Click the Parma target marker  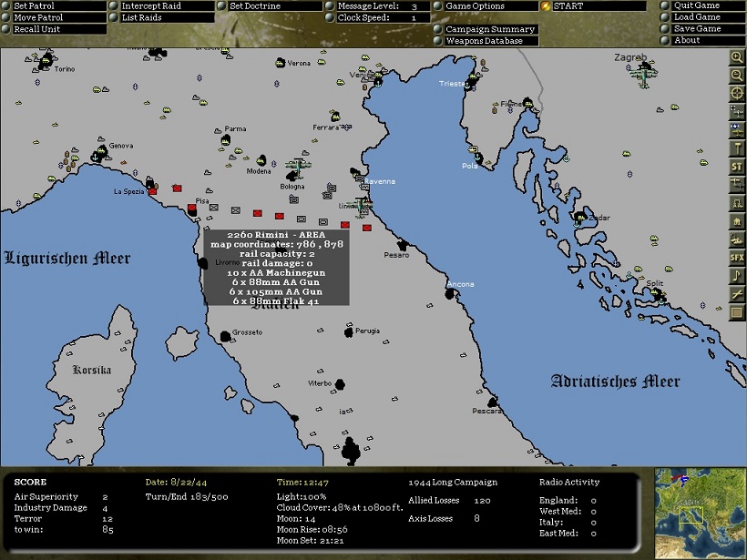click(x=226, y=140)
